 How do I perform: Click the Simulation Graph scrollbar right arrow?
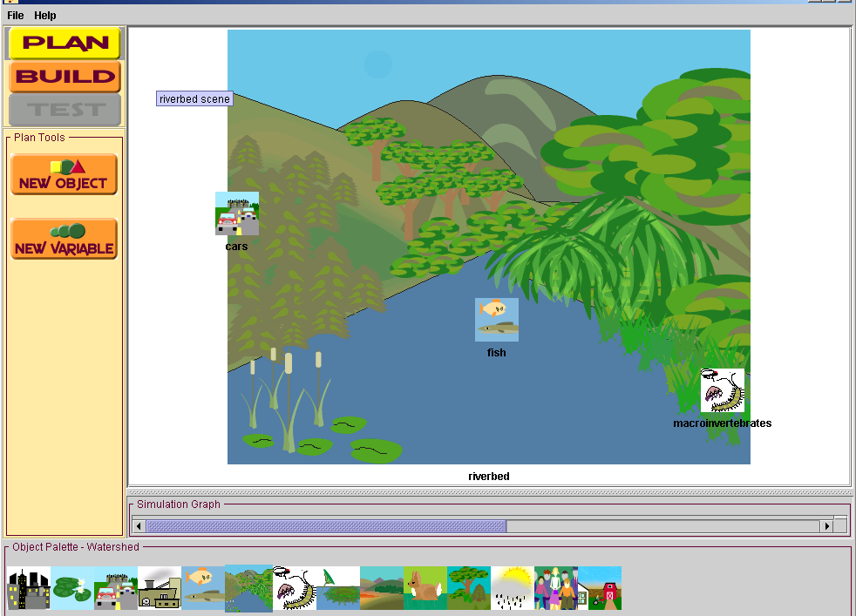[x=827, y=526]
